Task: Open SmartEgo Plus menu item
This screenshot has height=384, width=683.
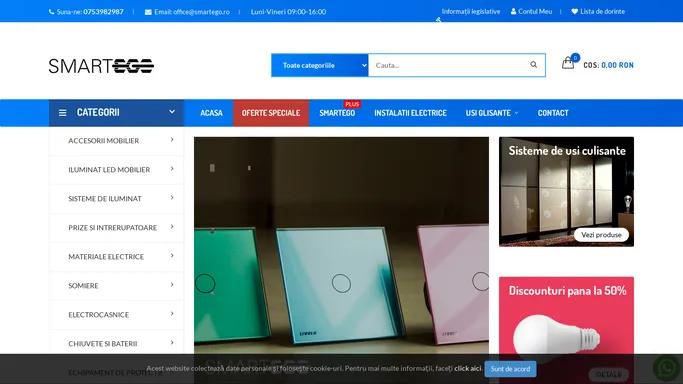Action: [x=337, y=113]
